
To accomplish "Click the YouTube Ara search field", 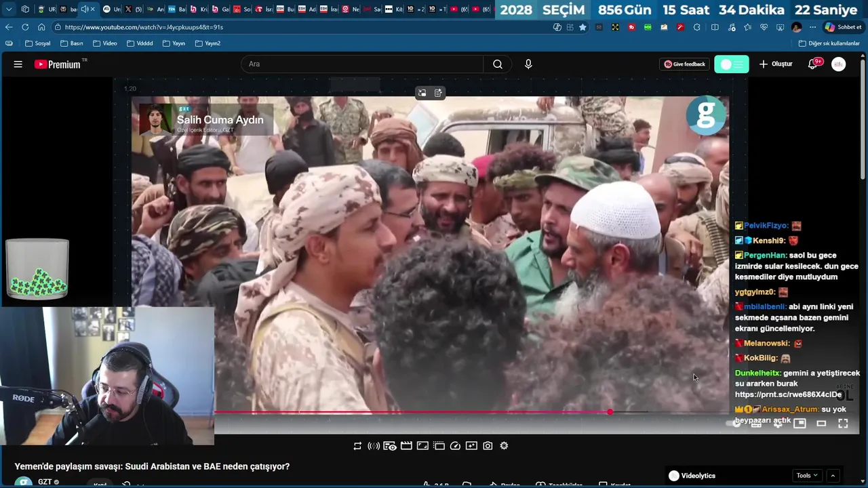I will [362, 64].
